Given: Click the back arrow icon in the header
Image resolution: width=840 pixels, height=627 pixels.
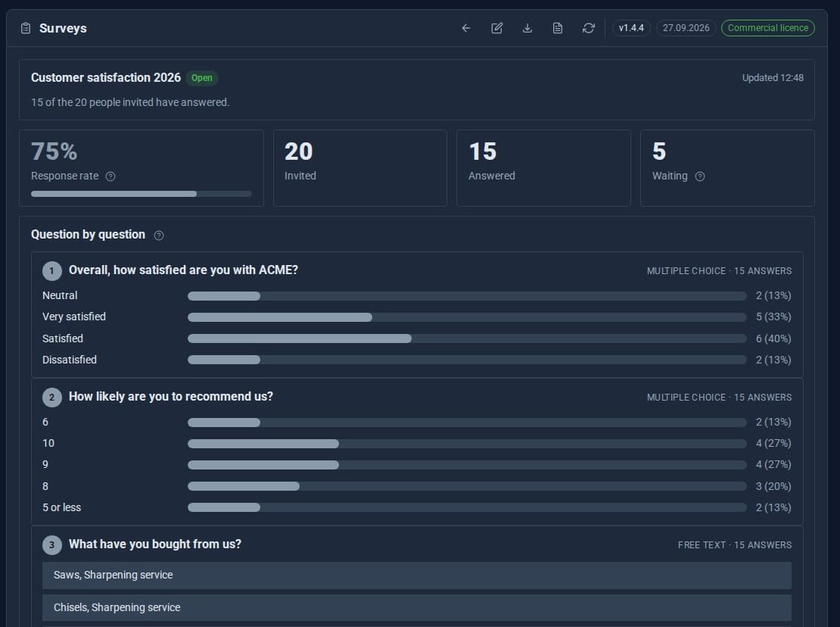Looking at the screenshot, I should tap(466, 28).
